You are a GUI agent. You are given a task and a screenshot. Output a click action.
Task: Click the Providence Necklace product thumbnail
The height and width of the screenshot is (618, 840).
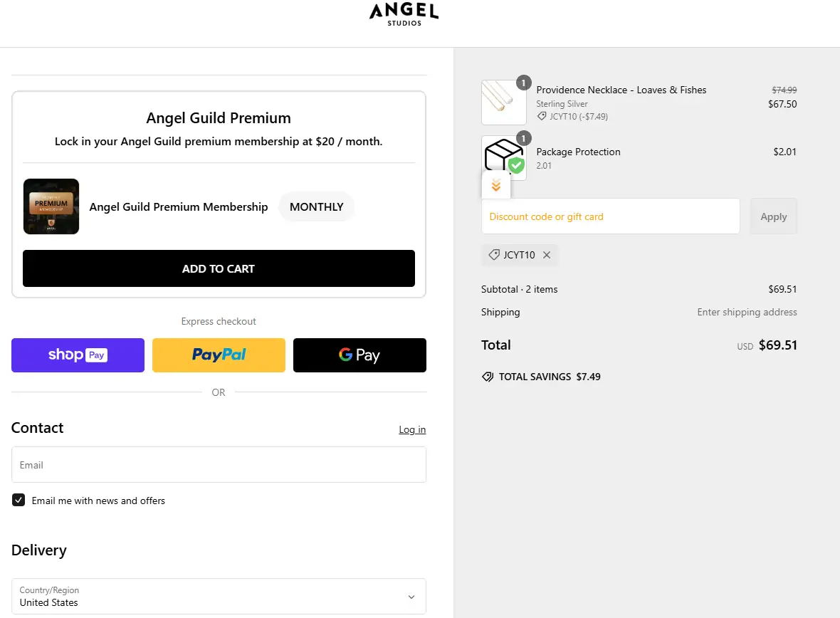pos(503,101)
